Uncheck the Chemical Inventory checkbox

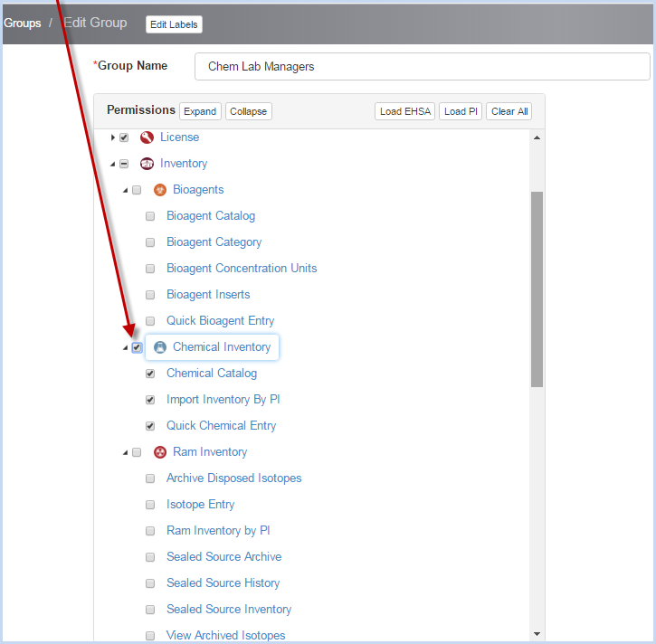137,347
